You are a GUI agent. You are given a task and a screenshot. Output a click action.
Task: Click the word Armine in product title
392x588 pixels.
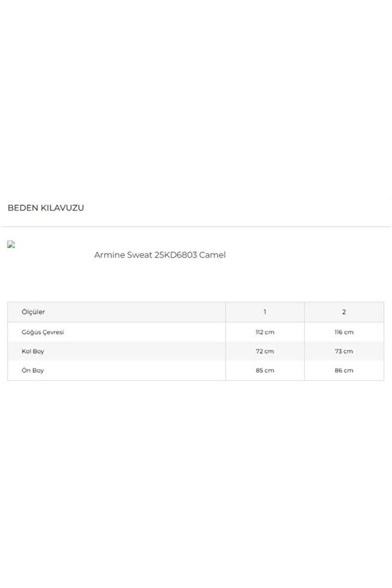pyautogui.click(x=109, y=255)
